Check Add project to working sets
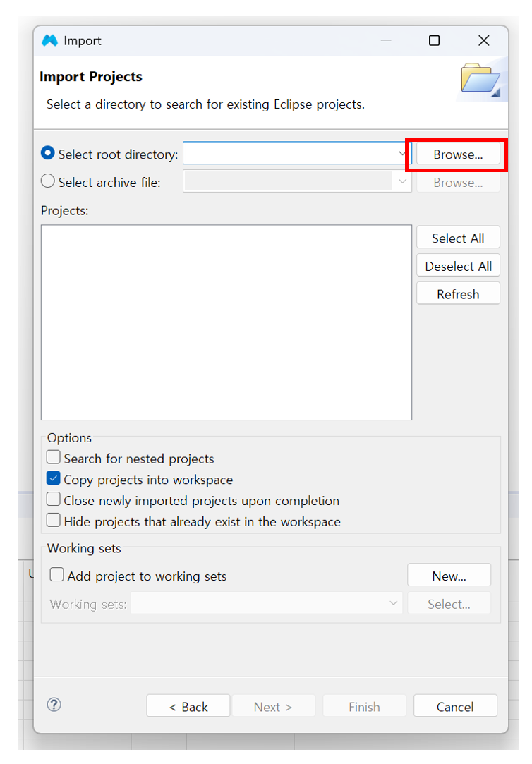532x764 pixels. 57,576
